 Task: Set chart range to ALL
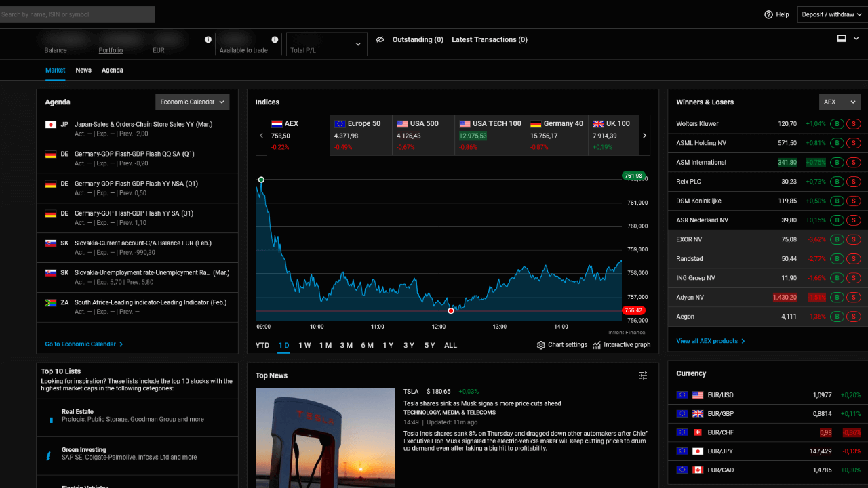click(450, 346)
